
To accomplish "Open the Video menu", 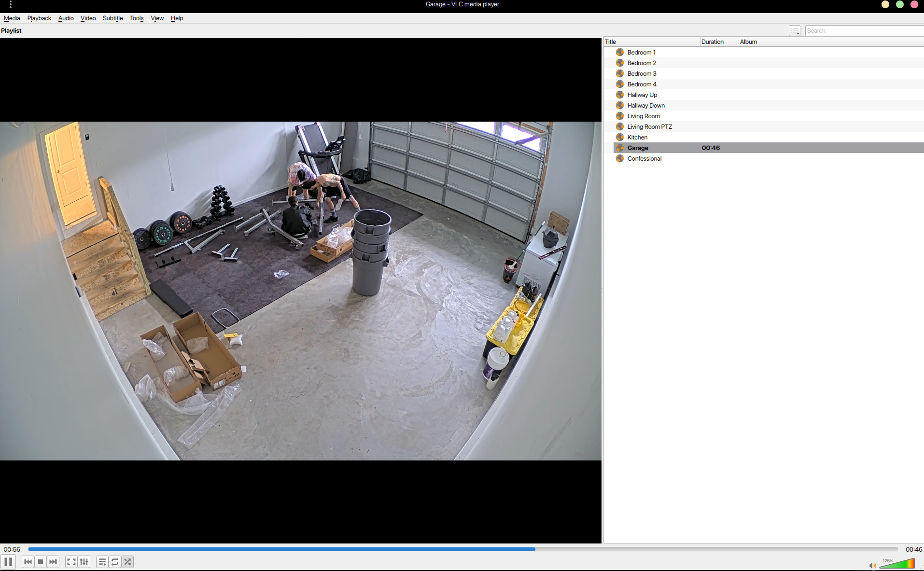I will pyautogui.click(x=88, y=18).
